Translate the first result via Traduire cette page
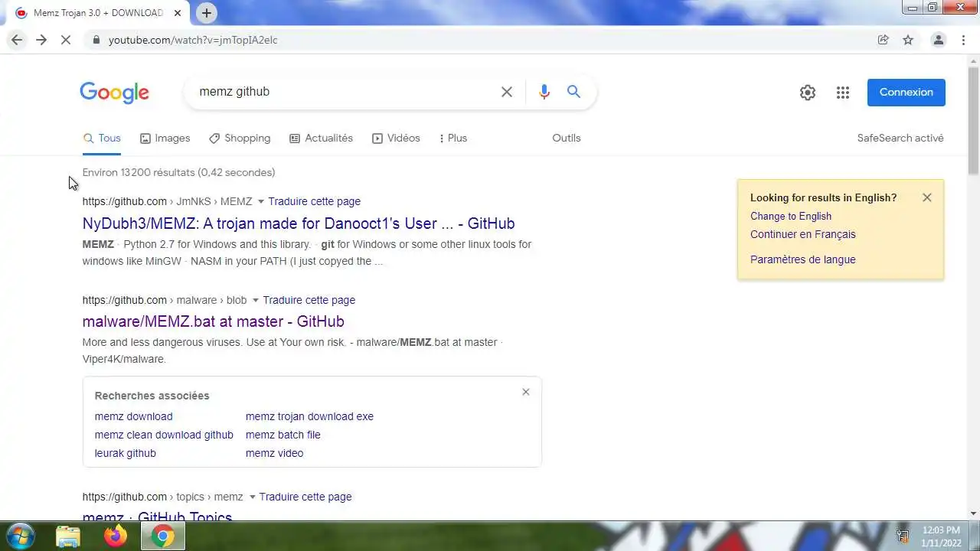This screenshot has height=551, width=980. click(x=314, y=202)
